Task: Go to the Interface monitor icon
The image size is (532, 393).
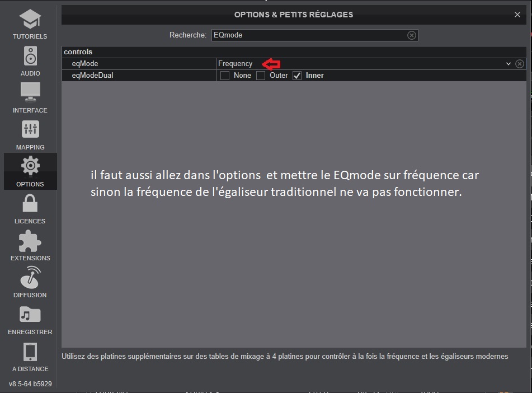Action: (30, 92)
